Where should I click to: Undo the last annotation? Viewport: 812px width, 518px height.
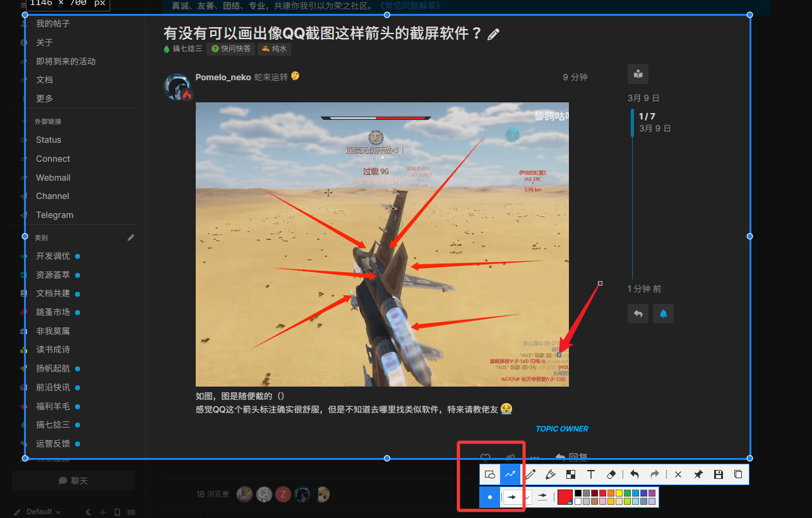(x=635, y=474)
